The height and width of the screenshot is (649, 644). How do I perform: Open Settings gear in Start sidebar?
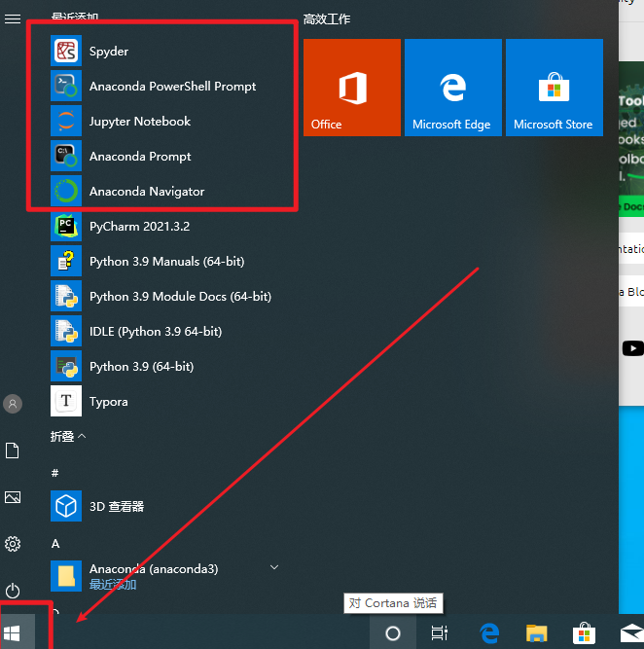13,544
